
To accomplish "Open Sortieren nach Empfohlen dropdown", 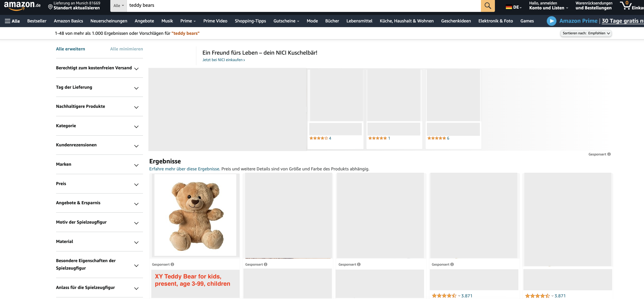I will pos(586,33).
